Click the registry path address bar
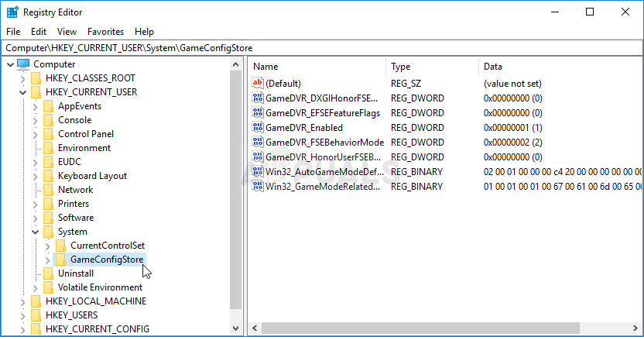644x337 pixels. point(322,48)
